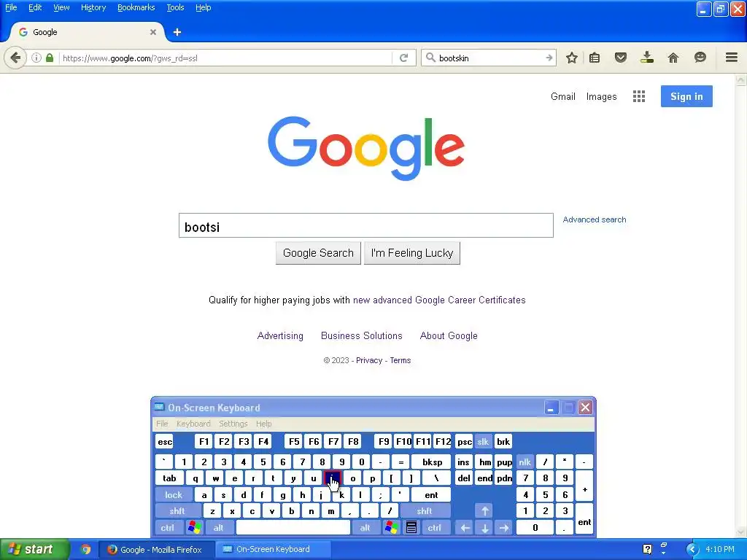Toggle left alt key on keyboard
The width and height of the screenshot is (747, 560).
point(219,528)
